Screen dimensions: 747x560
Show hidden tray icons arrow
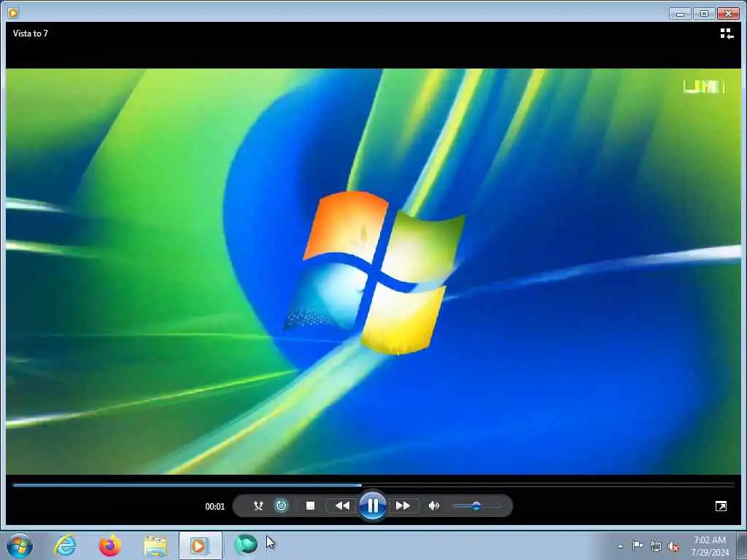coord(620,546)
